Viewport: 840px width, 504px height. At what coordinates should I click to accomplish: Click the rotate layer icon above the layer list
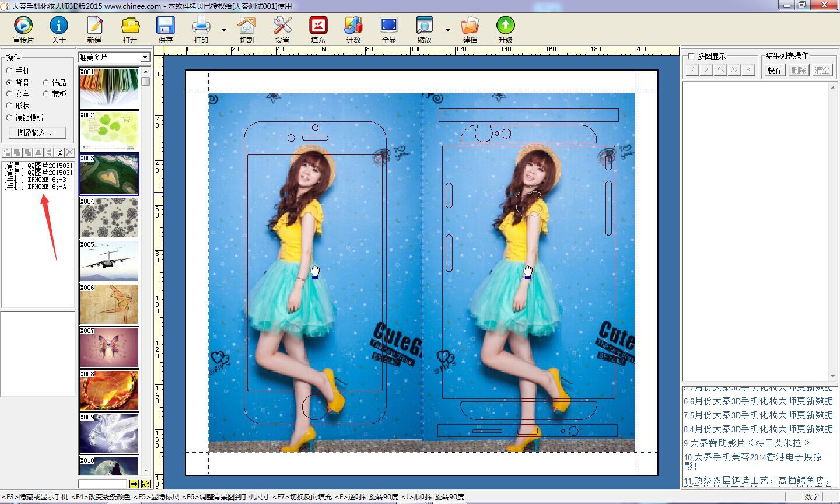(x=7, y=153)
